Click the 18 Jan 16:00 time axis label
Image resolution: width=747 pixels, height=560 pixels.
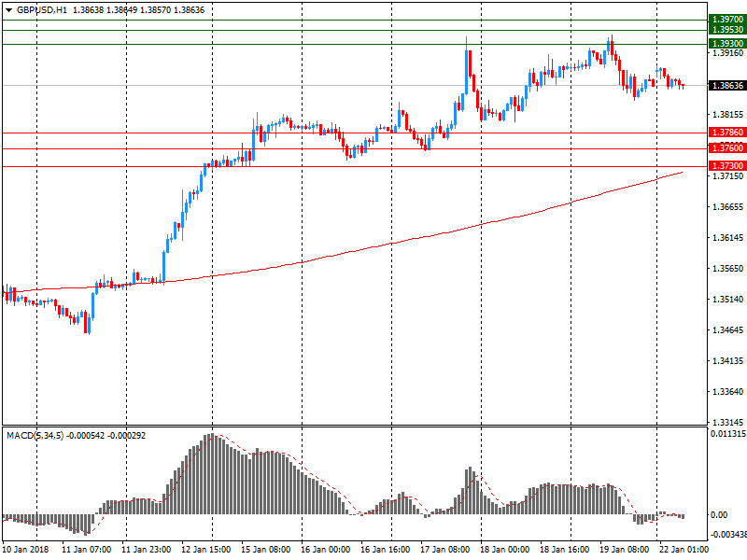coord(565,550)
